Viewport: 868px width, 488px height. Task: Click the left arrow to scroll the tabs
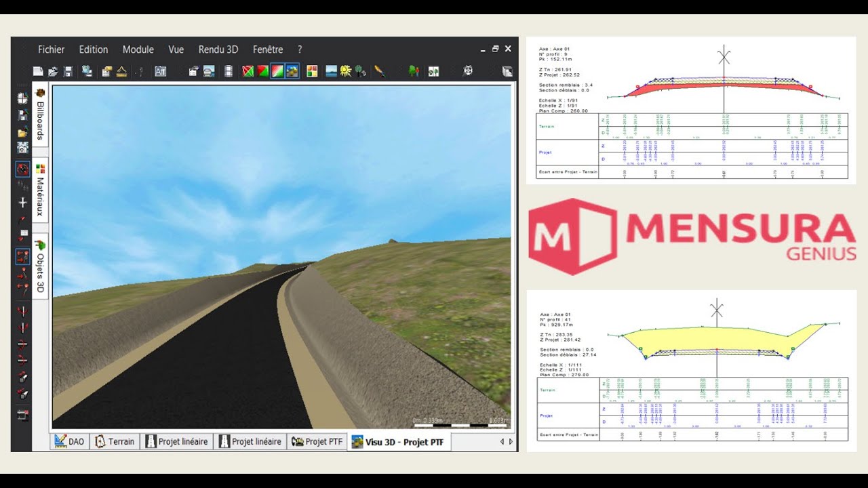click(502, 442)
